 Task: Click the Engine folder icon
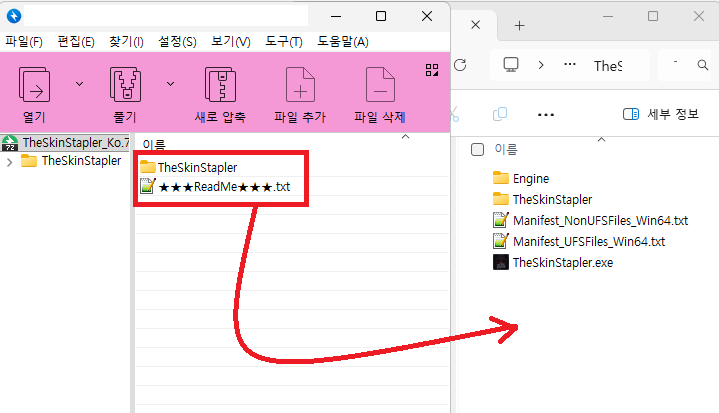click(x=501, y=177)
